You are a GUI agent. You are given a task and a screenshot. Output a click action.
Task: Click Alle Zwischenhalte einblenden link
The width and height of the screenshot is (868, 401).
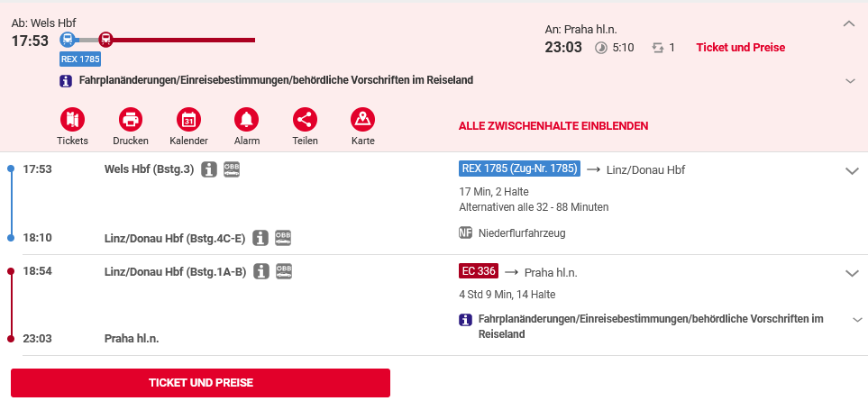click(x=553, y=126)
